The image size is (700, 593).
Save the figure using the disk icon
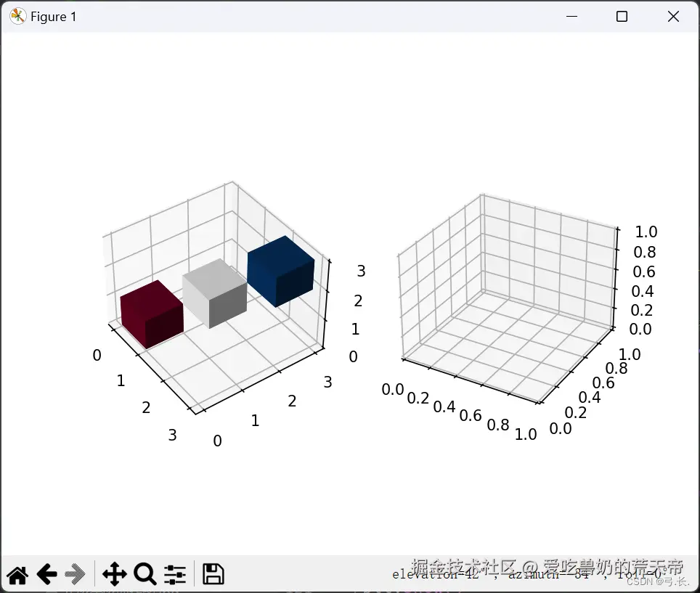point(212,573)
